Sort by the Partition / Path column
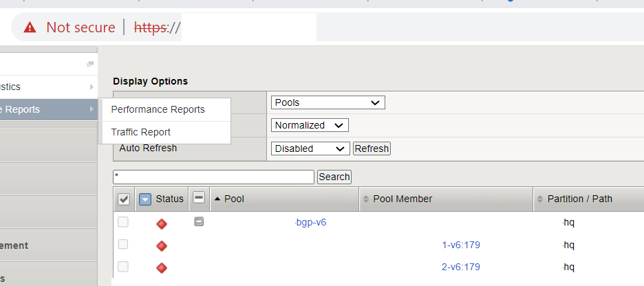This screenshot has width=644, height=286. click(579, 199)
